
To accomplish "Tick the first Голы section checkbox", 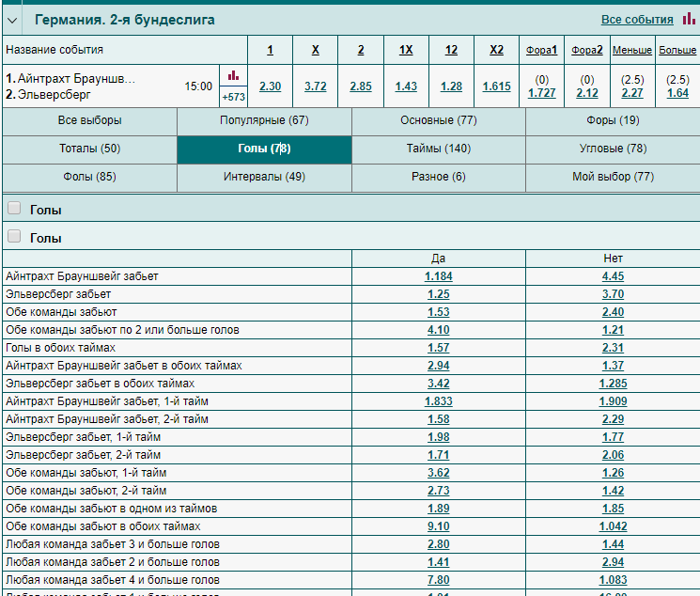I will point(14,208).
